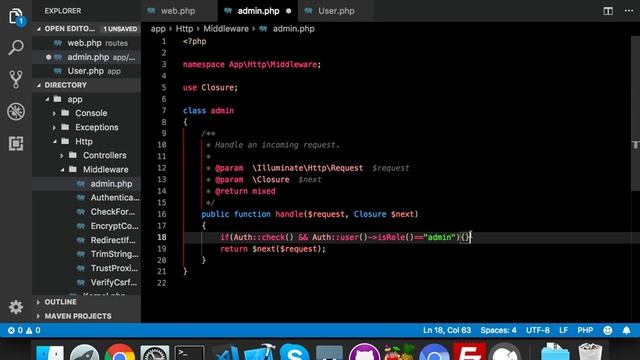
Task: Open notifications bell in status bar
Action: tap(627, 330)
